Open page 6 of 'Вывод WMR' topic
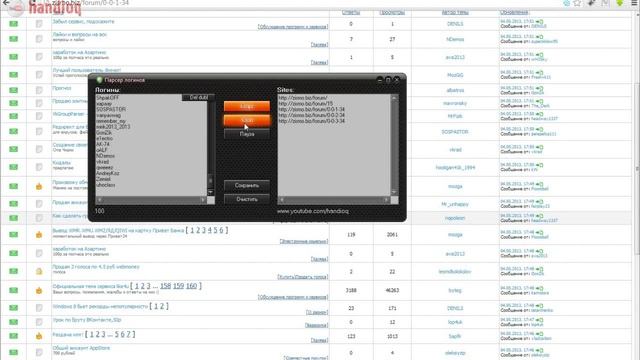 coord(221,230)
